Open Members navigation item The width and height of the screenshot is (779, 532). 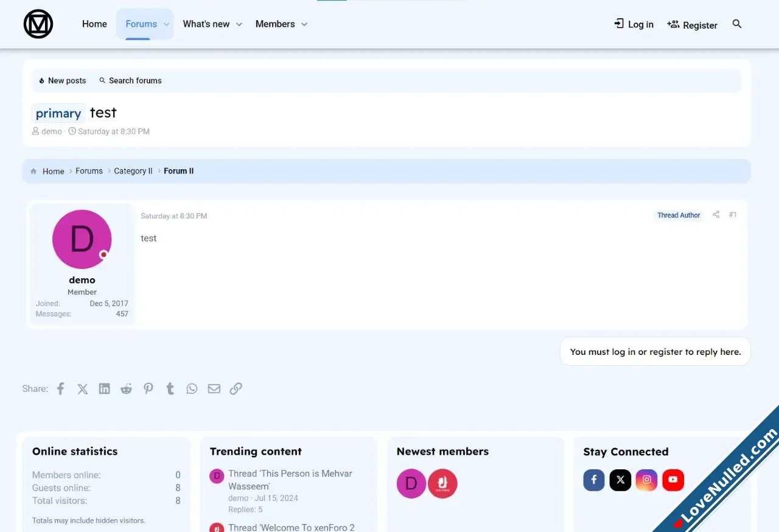[x=275, y=24]
